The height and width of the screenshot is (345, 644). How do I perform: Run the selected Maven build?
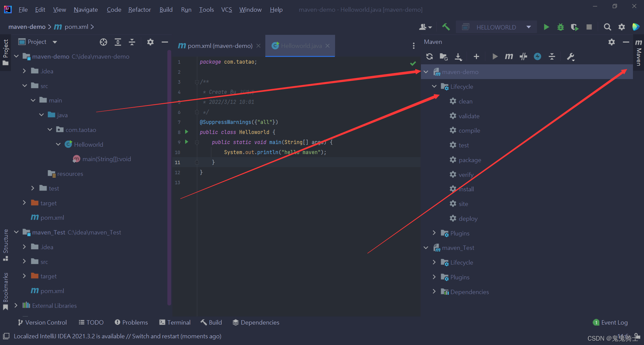point(495,57)
